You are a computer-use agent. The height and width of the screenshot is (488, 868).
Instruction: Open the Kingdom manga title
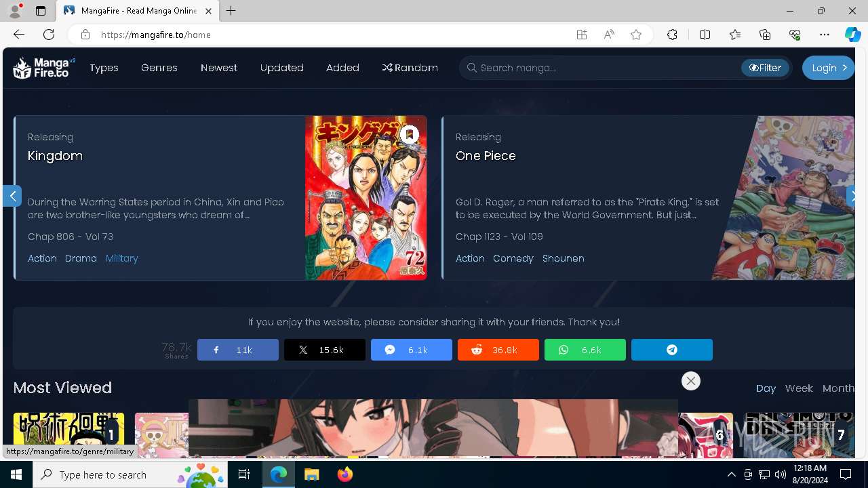coord(55,156)
